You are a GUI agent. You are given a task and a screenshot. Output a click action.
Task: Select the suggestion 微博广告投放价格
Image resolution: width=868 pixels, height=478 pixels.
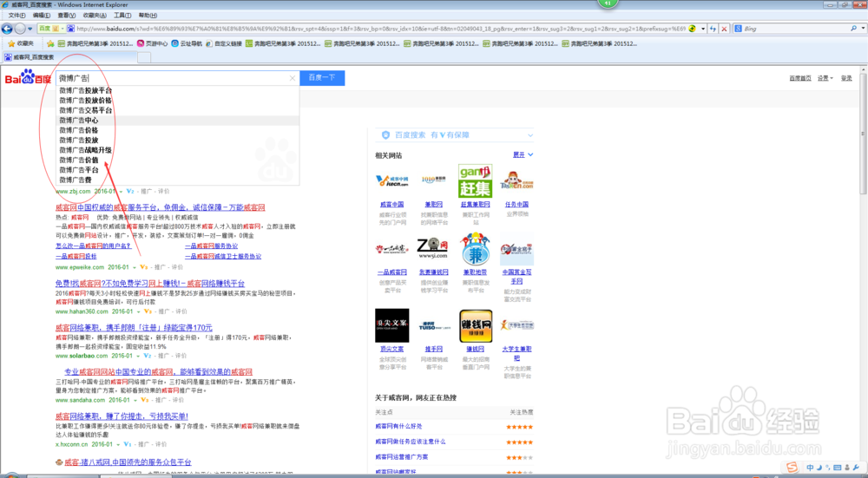[178, 101]
